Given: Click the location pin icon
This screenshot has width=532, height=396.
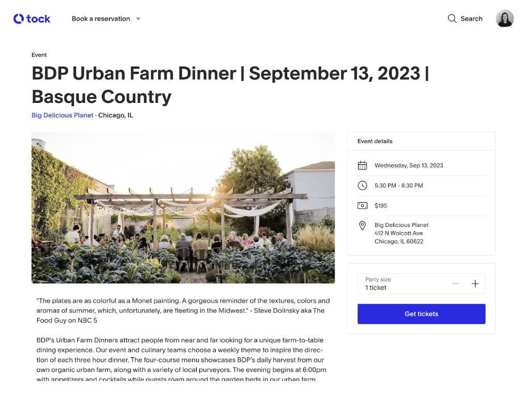Looking at the screenshot, I should pyautogui.click(x=362, y=226).
